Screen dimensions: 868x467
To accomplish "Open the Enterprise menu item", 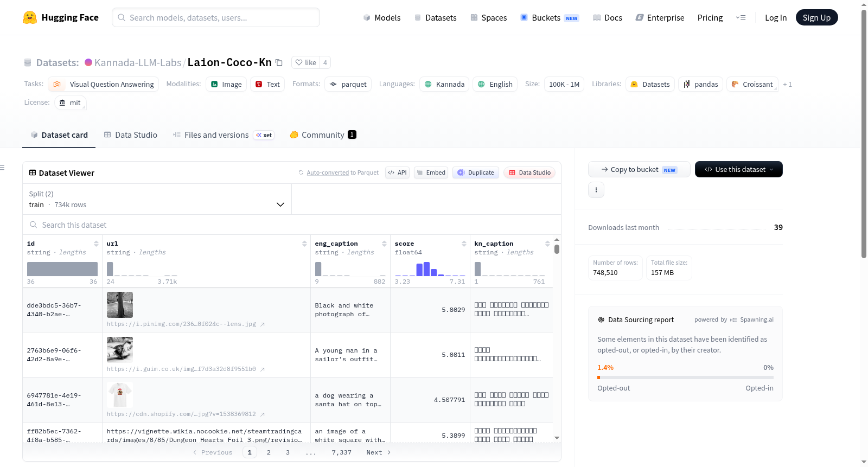I will [660, 17].
